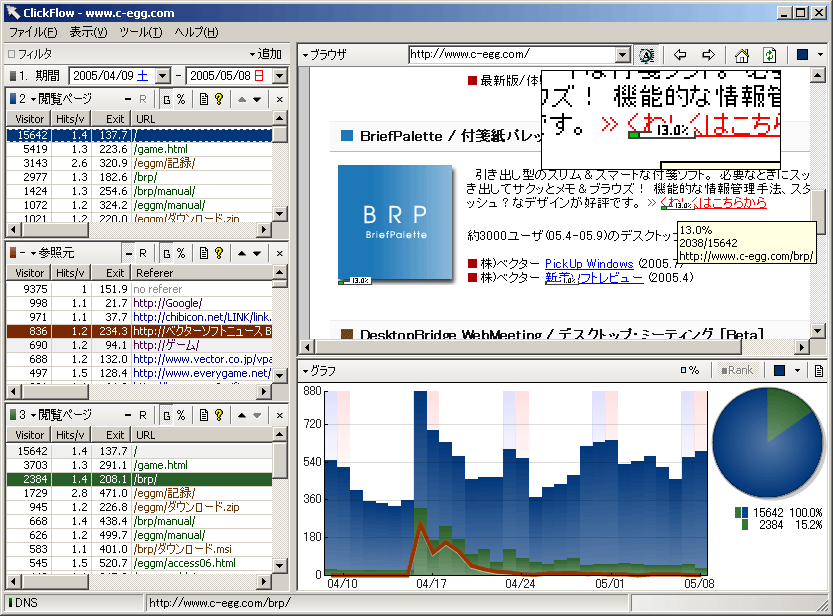The width and height of the screenshot is (833, 616).
Task: Close the 参照元 panel with the X
Action: tap(279, 253)
